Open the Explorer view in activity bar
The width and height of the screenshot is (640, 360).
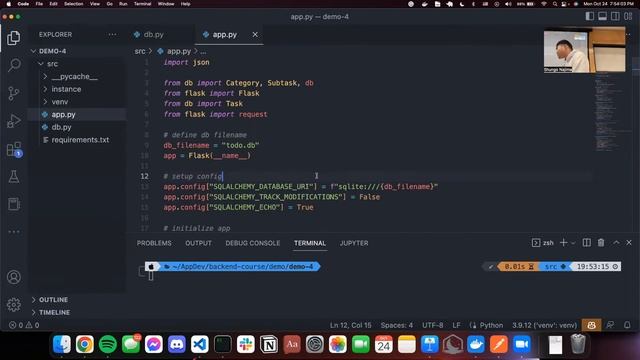tap(13, 38)
